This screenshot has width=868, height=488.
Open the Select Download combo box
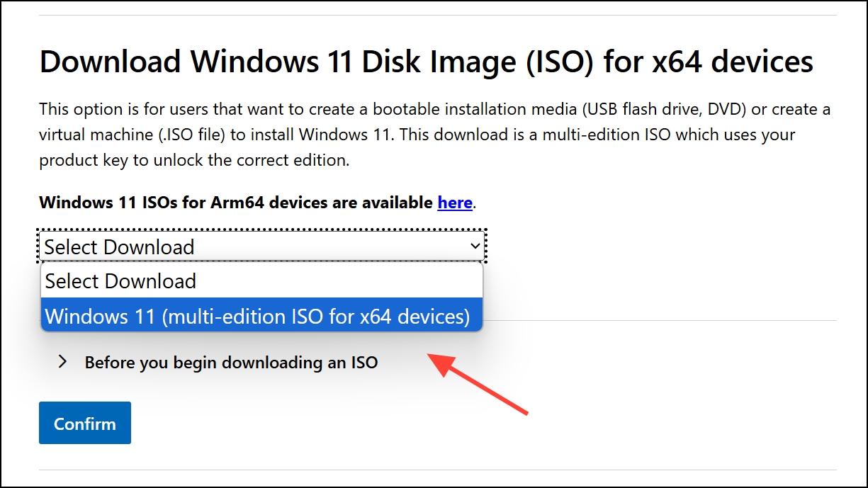click(261, 246)
